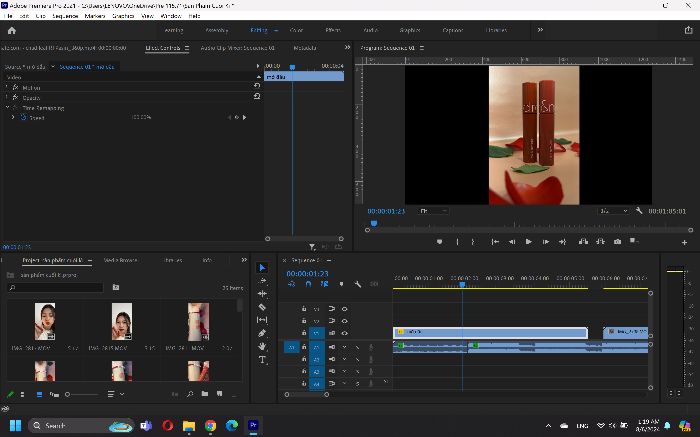Toggle lock on track V1

tap(304, 333)
